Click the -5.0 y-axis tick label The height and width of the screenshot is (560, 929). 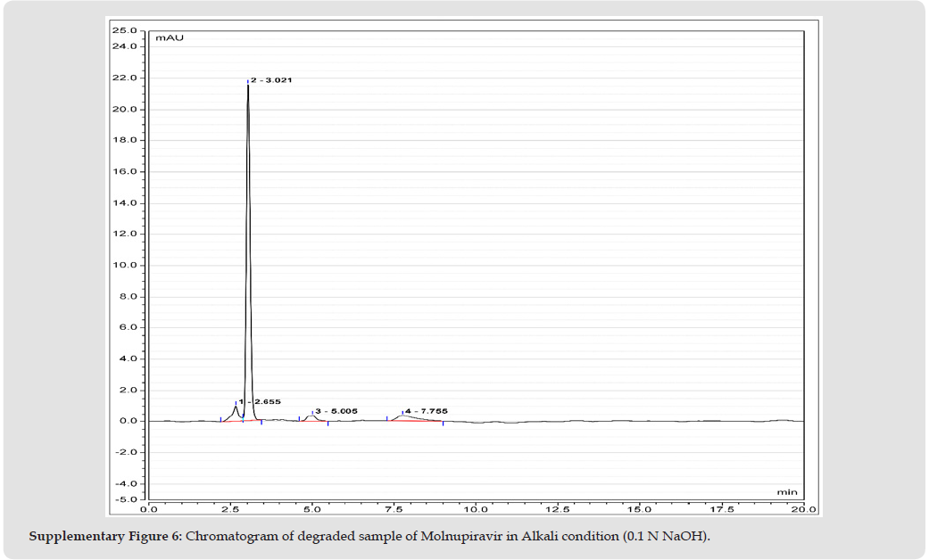[x=123, y=499]
